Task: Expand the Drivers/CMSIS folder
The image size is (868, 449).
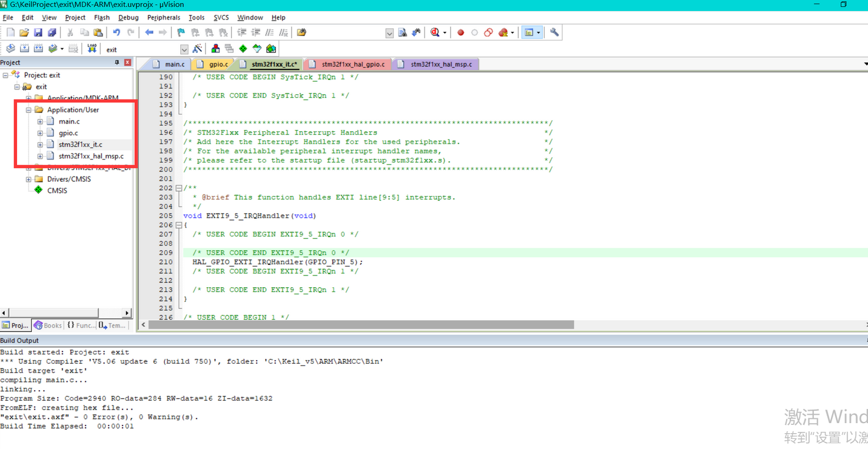Action: pyautogui.click(x=28, y=179)
